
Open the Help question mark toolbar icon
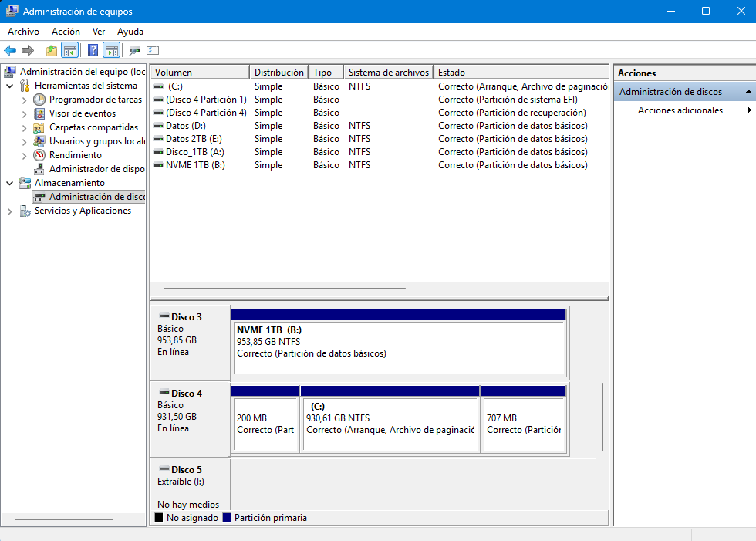click(x=93, y=50)
